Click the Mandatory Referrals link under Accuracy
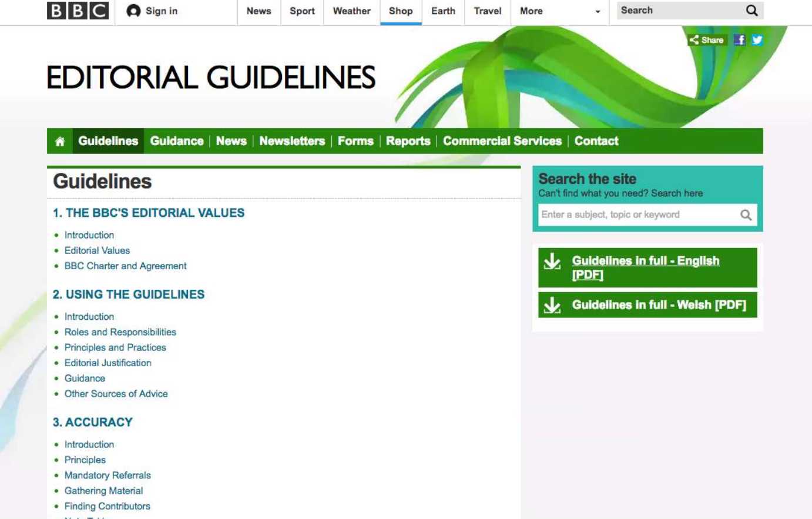This screenshot has height=519, width=812. point(108,476)
